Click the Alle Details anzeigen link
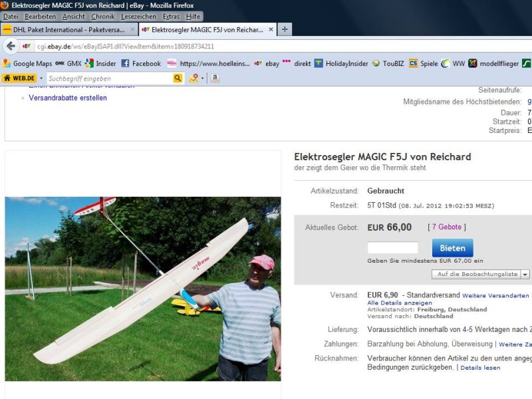This screenshot has height=399, width=532. tap(400, 303)
